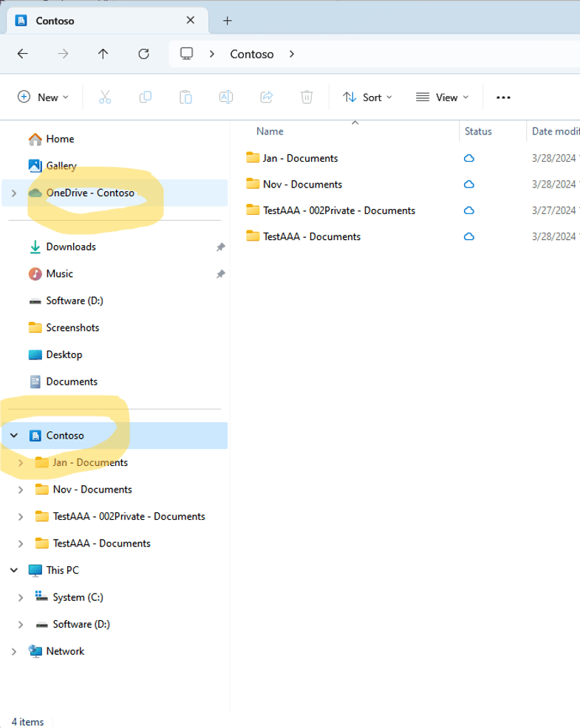This screenshot has height=728, width=580.
Task: Select Software (D:) under This PC
Action: 81,624
